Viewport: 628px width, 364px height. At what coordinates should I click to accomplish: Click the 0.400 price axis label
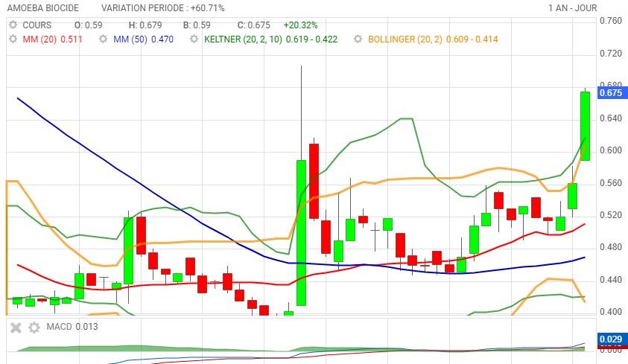point(611,312)
